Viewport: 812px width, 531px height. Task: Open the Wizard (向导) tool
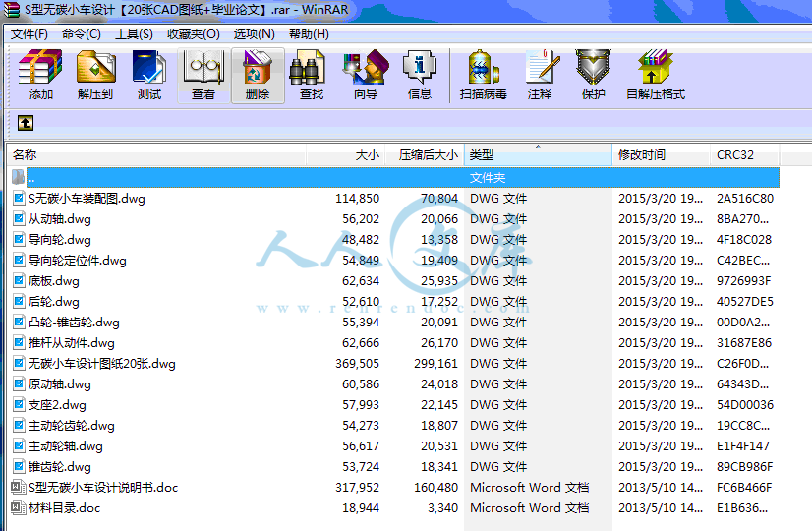[366, 67]
